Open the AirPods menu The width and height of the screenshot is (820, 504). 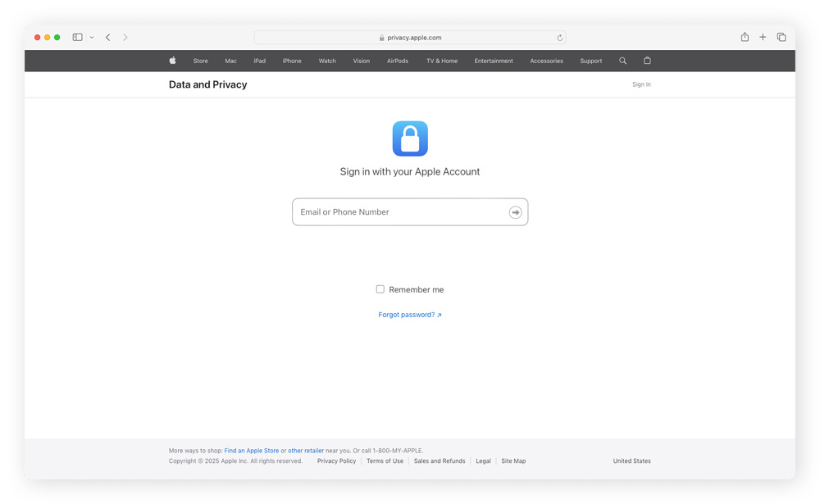click(398, 61)
